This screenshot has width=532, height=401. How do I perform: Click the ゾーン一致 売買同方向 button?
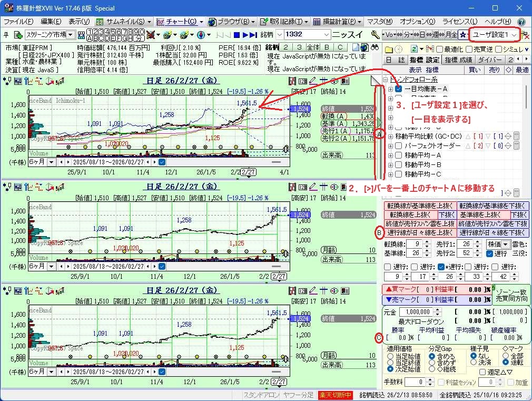(x=510, y=295)
